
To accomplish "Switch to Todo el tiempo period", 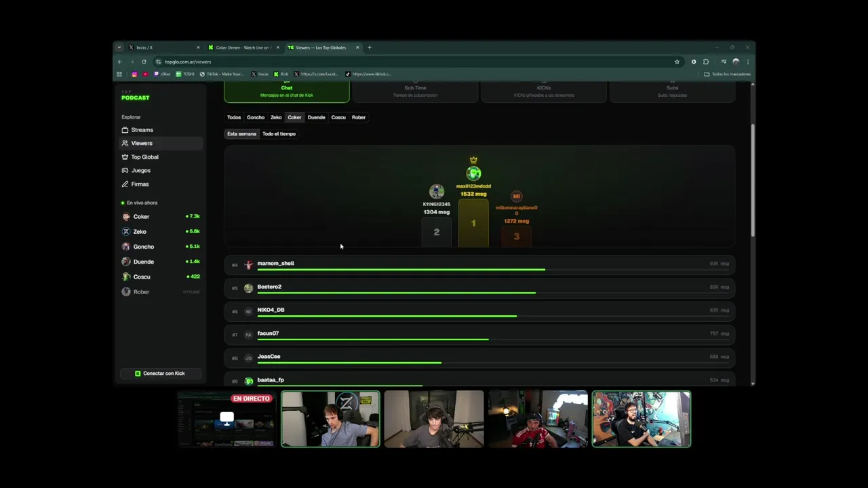I will (279, 134).
